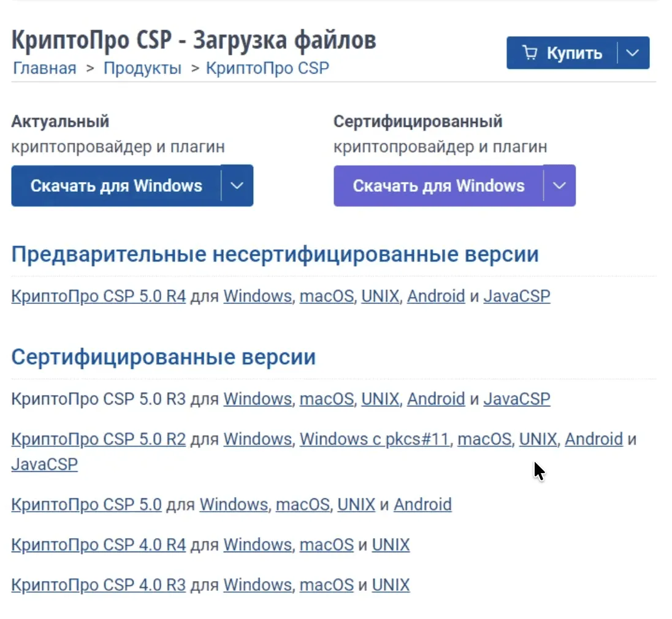Screen dimensions: 672x619
Task: Go to Главная breadcrumb link
Action: pos(44,68)
